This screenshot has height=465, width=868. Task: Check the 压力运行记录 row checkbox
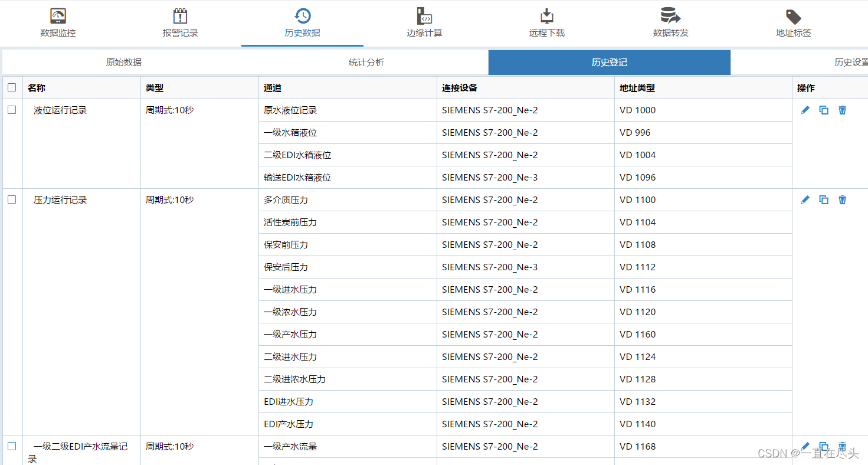point(12,199)
